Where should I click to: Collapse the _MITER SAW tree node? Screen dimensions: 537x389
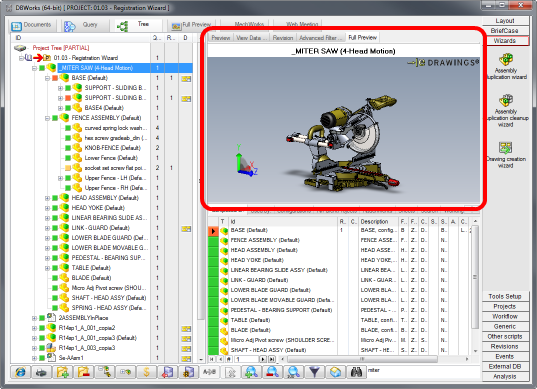point(34,68)
